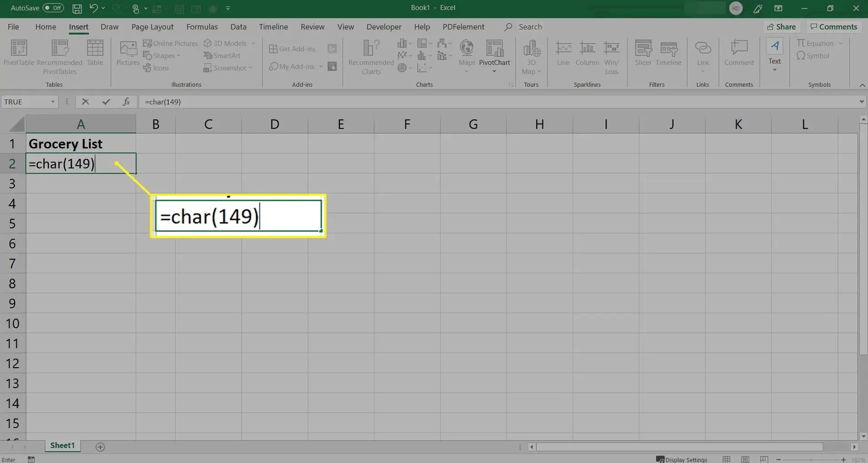Click the Save icon in title bar
The height and width of the screenshot is (463, 868).
[77, 8]
